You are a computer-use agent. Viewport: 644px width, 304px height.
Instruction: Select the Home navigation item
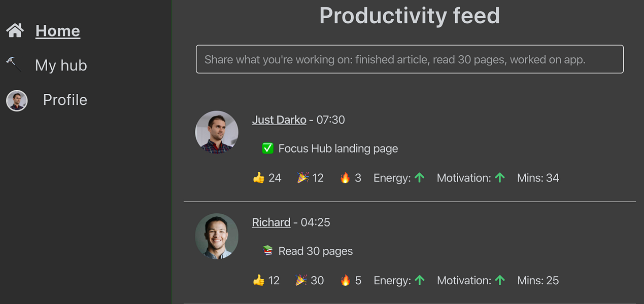point(57,30)
